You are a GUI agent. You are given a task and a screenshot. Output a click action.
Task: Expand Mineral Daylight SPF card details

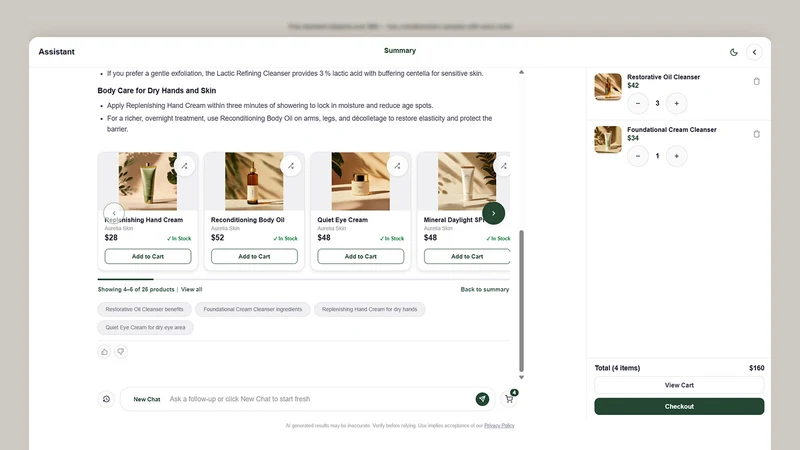click(503, 166)
